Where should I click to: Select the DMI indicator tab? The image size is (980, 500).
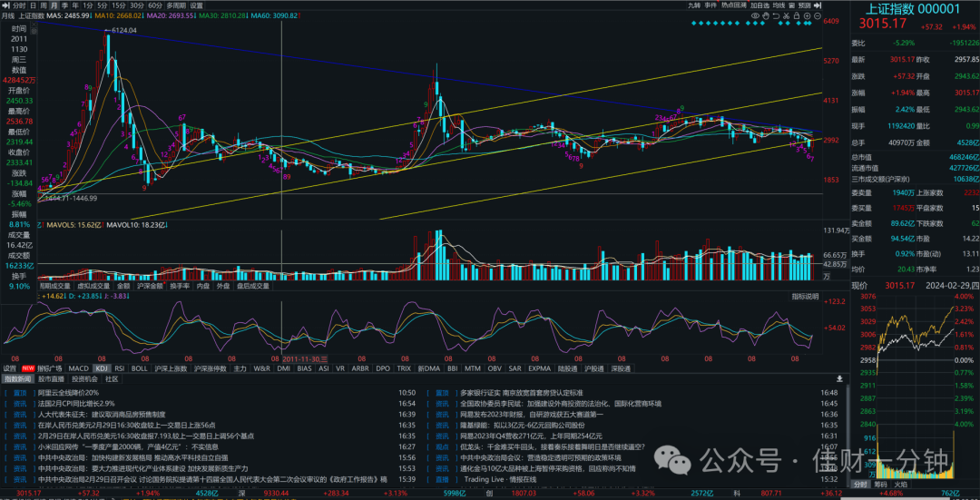point(284,368)
